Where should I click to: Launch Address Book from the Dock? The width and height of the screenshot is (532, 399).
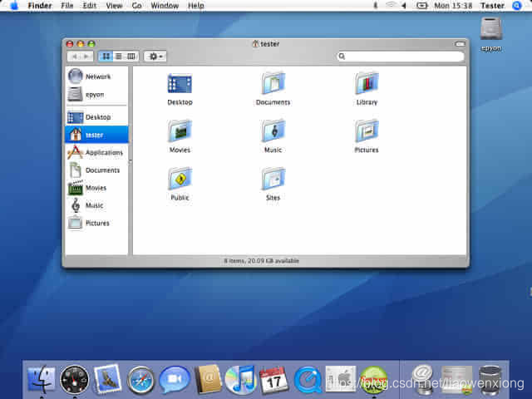tap(208, 379)
